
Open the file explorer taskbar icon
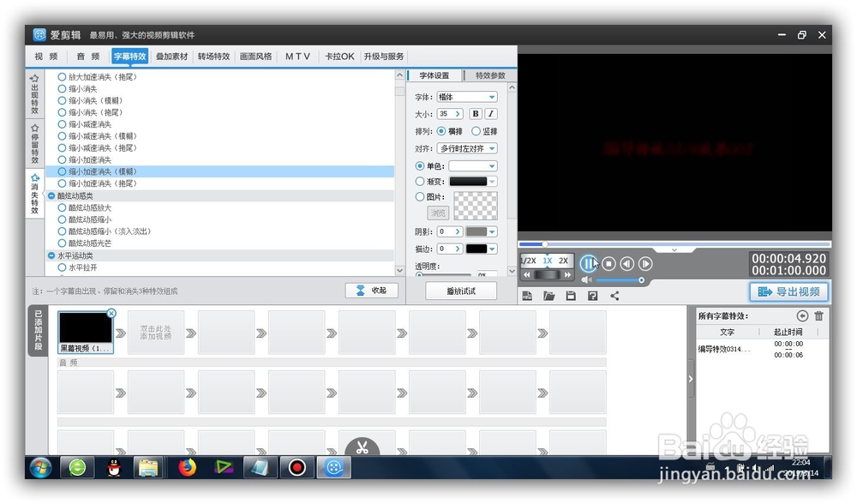pos(148,467)
